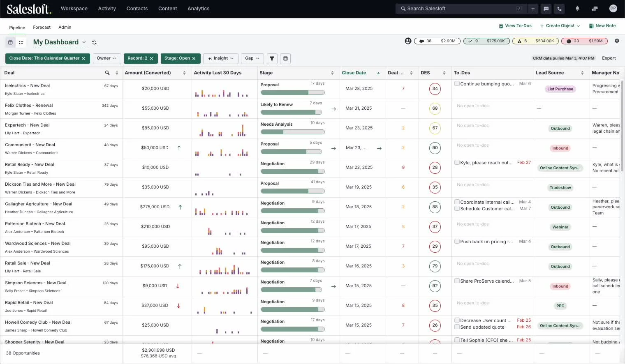Check Push back on pricing to-do
Viewport: 625px width, 364px height.
457,241
